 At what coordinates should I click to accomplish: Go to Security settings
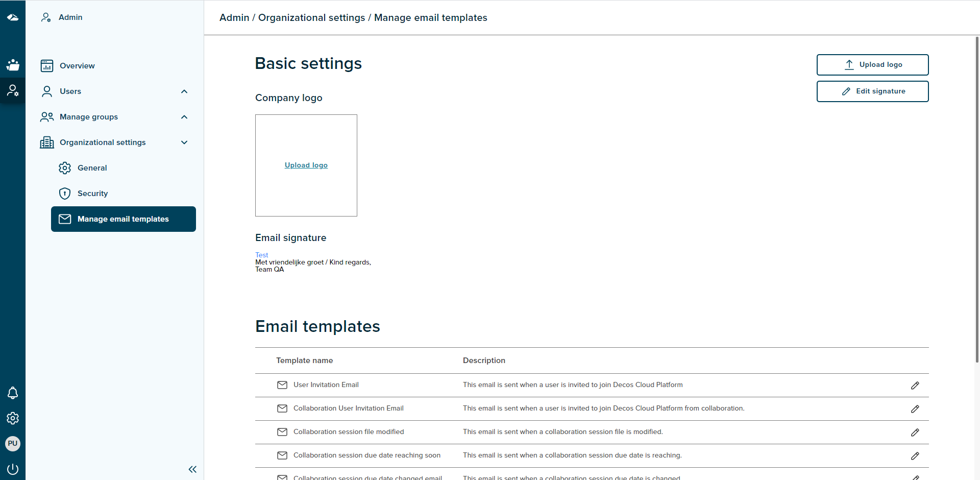click(x=92, y=194)
